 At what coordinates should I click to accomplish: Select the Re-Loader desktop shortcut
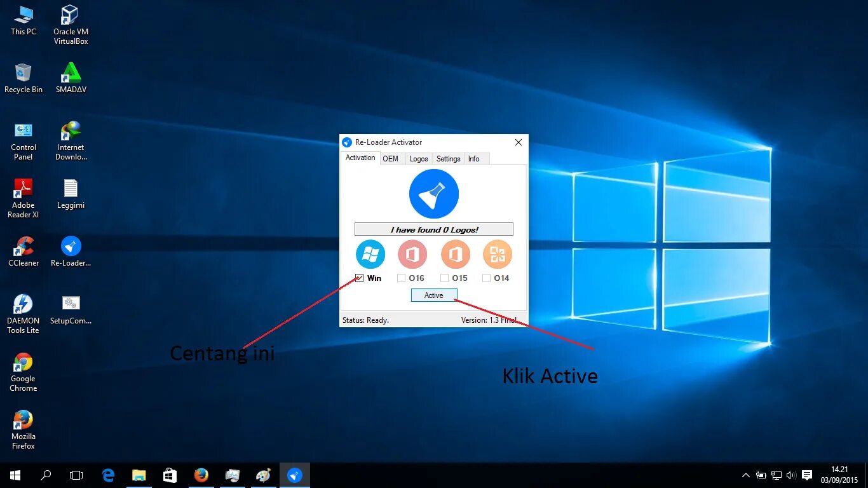pos(71,252)
